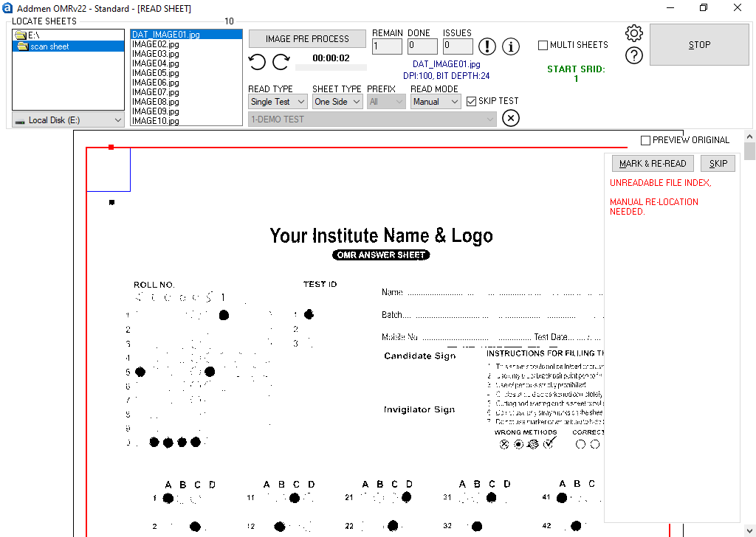Image resolution: width=756 pixels, height=537 pixels.
Task: Click the OMR ANSWER SHEET badge
Action: tap(381, 254)
